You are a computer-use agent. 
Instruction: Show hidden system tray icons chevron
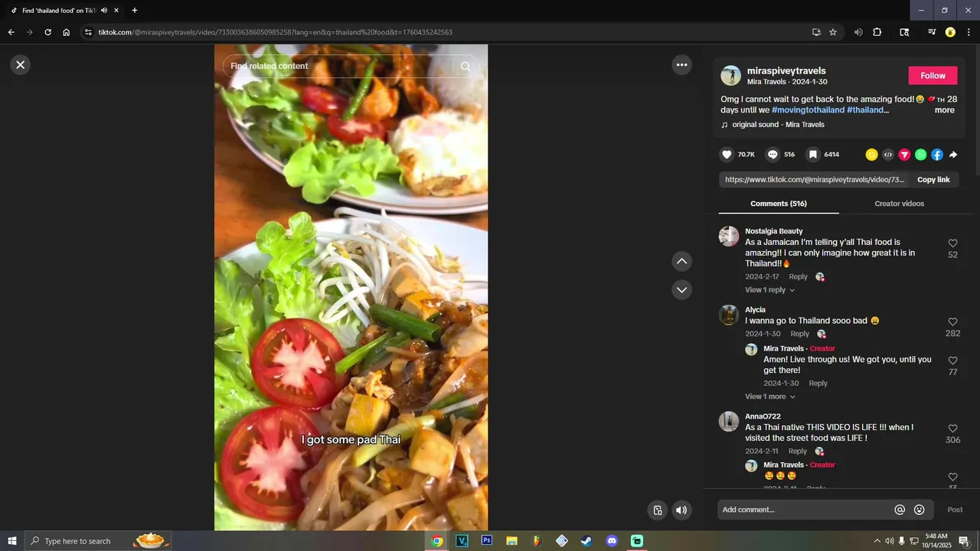click(877, 541)
